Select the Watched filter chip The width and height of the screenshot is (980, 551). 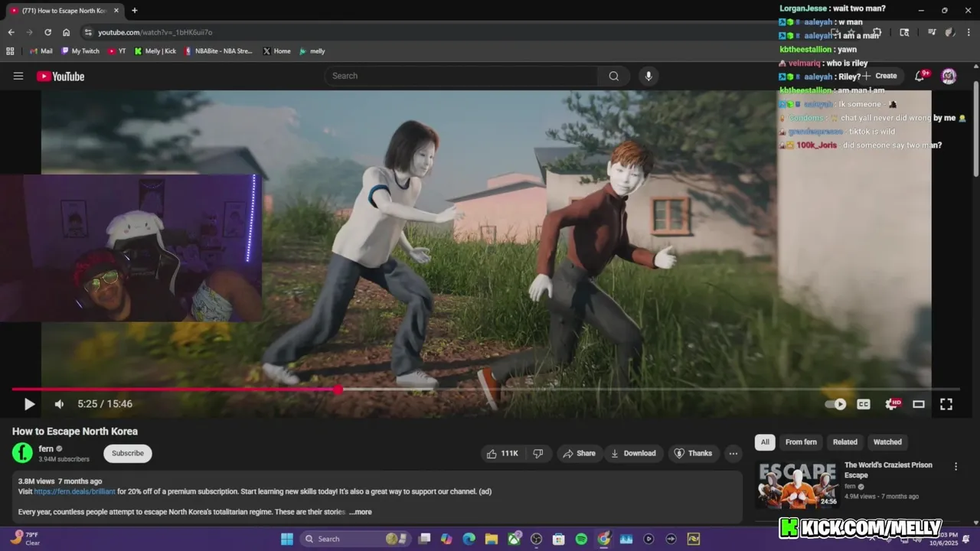tap(887, 442)
